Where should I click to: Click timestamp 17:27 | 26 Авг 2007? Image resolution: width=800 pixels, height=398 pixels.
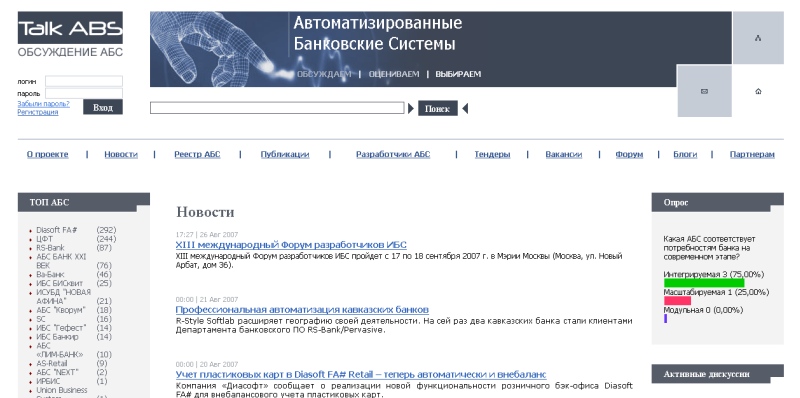[207, 235]
